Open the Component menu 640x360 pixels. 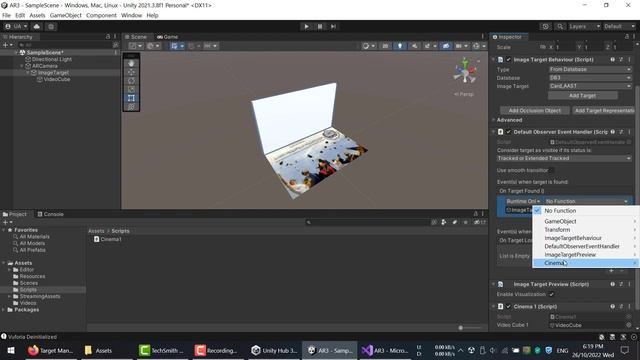point(101,16)
